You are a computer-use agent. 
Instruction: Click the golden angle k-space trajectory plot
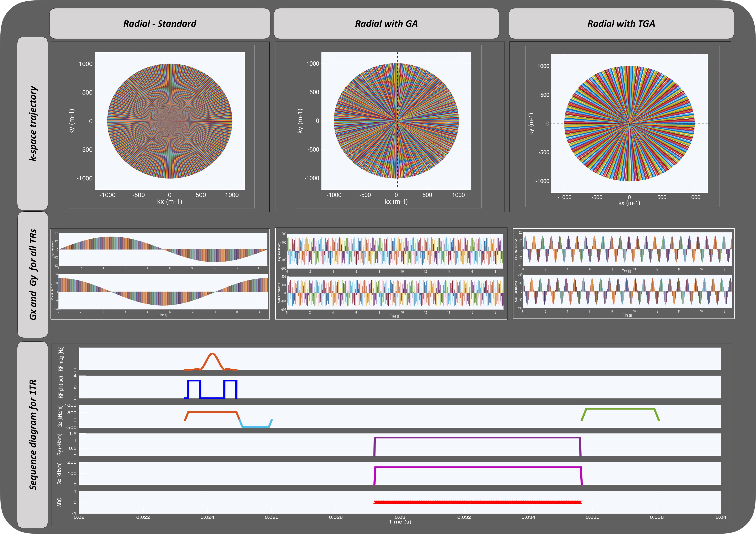[396, 121]
